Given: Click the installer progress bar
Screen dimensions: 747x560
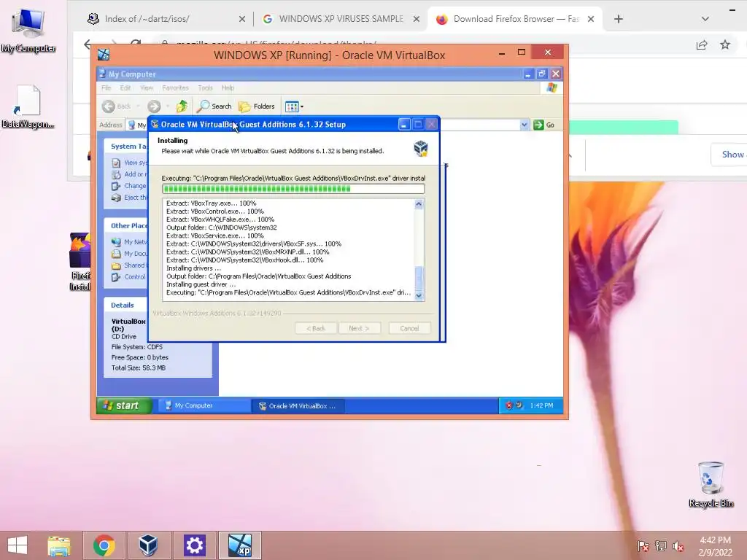Looking at the screenshot, I should [x=293, y=189].
